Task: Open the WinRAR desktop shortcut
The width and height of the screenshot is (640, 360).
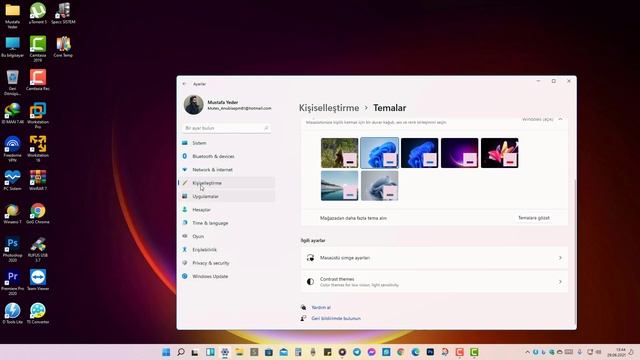Action: tap(38, 180)
